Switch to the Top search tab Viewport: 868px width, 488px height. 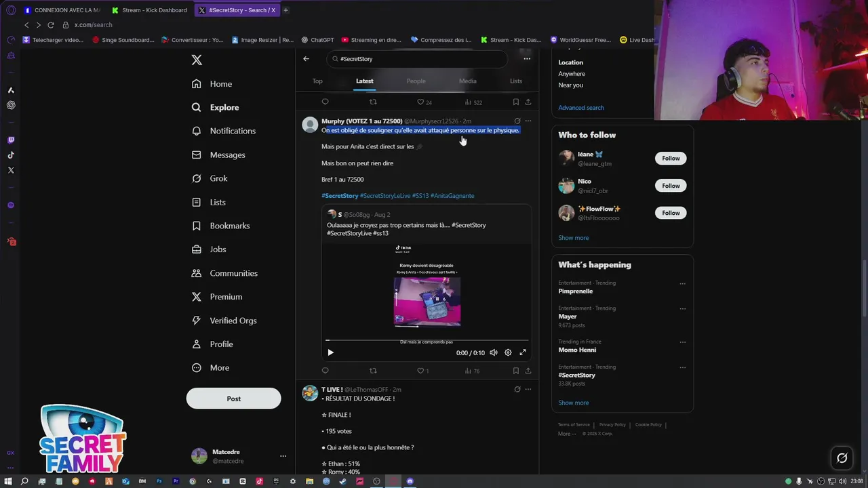(317, 81)
